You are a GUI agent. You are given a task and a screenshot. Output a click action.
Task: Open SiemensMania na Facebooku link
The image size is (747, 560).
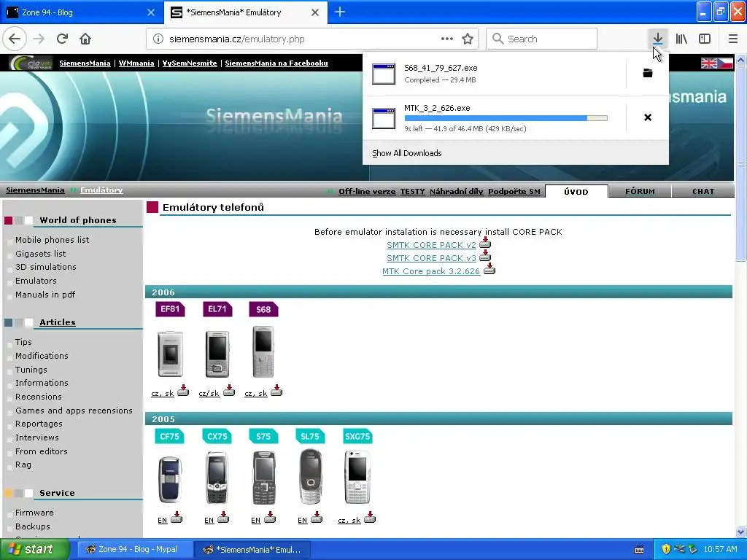[x=276, y=63]
